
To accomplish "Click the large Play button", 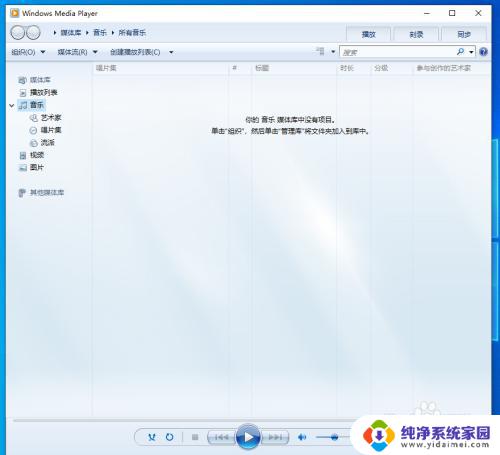I will [x=248, y=437].
